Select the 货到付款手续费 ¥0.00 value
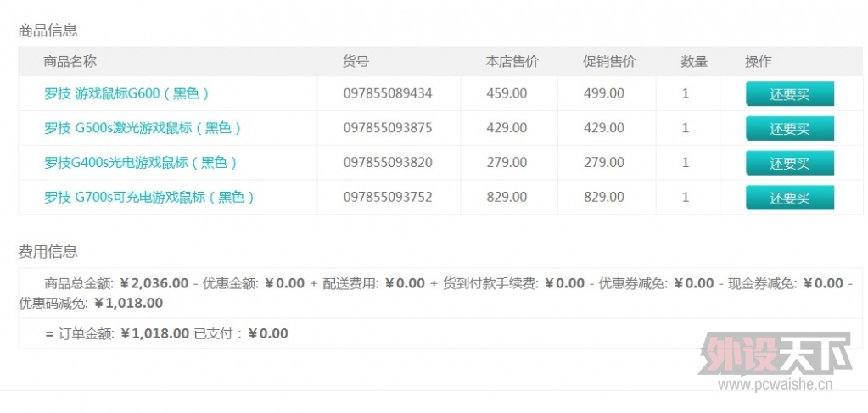868x413 pixels. 564,283
